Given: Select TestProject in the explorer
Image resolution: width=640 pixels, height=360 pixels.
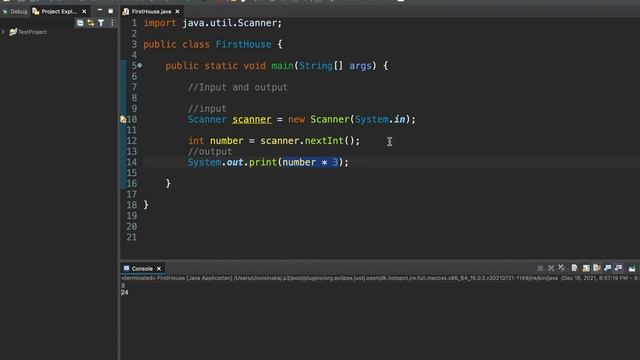Looking at the screenshot, I should tap(33, 32).
